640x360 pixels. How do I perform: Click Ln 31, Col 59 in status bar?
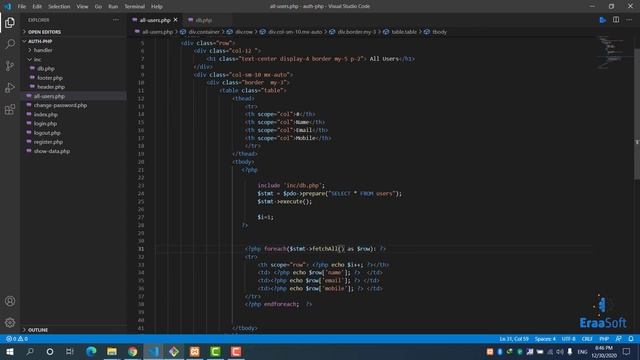coord(514,339)
